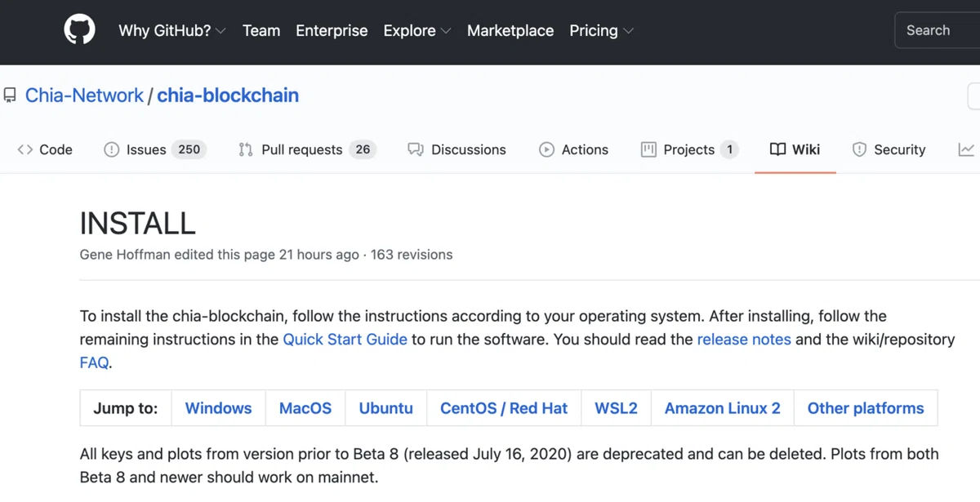
Task: Jump to the WSL2 section
Action: [616, 408]
